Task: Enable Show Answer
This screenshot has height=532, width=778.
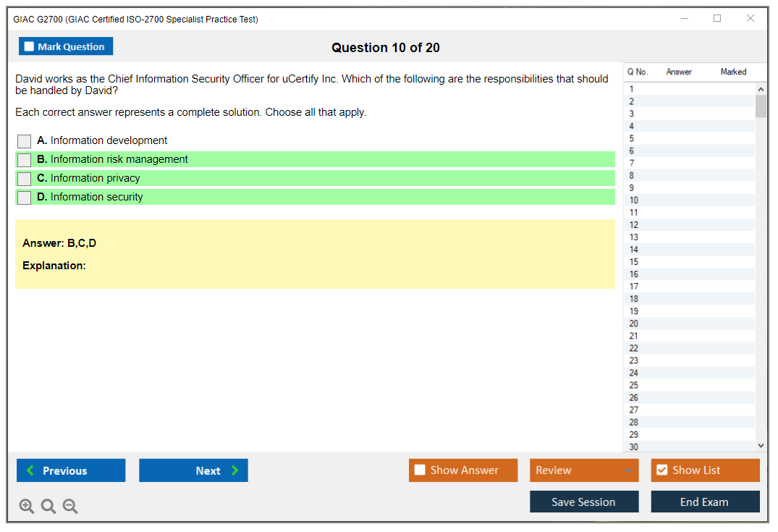Action: coord(420,470)
